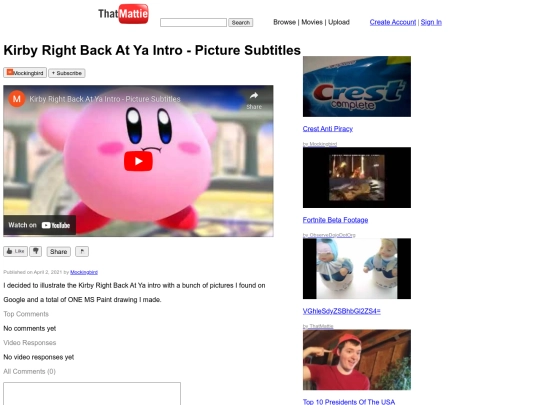
Task: Open the Fortnite Beta Footage thumbnail
Action: (357, 177)
